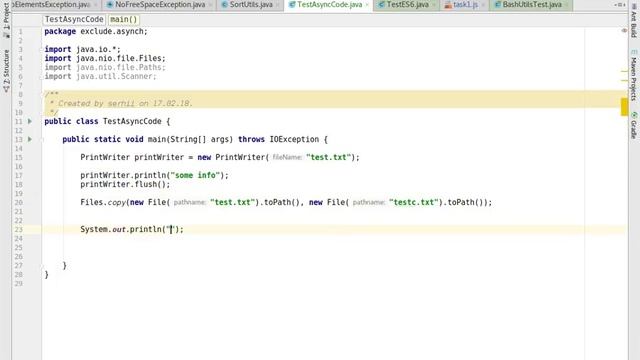This screenshot has height=360, width=640.
Task: Open the Ant Build tool window
Action: point(633,22)
